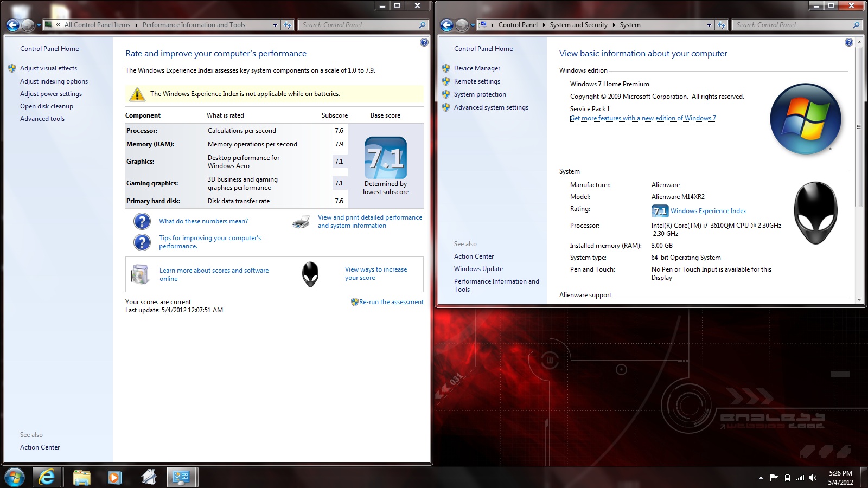Expand arrow after All Control Panel Items breadcrumb
Viewport: 868px width, 488px height.
(136, 25)
